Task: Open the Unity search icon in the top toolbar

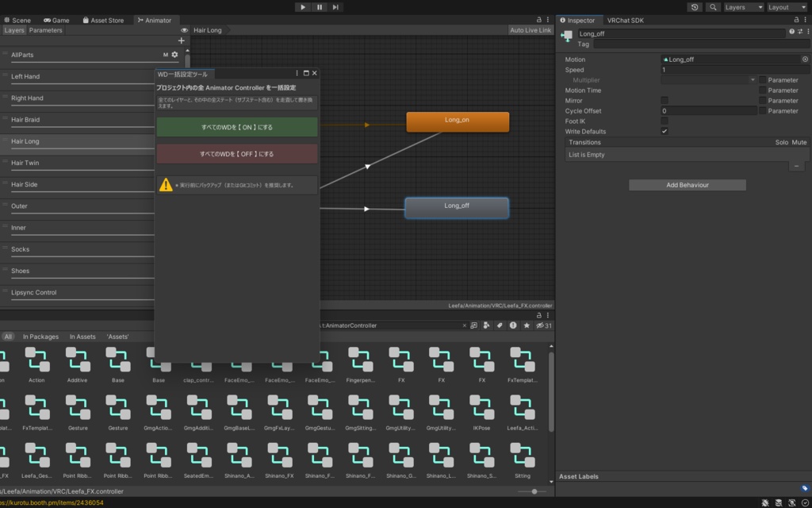Action: [714, 6]
